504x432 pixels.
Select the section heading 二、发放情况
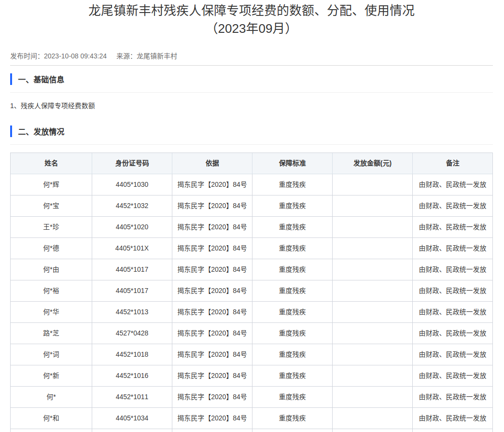(x=41, y=132)
